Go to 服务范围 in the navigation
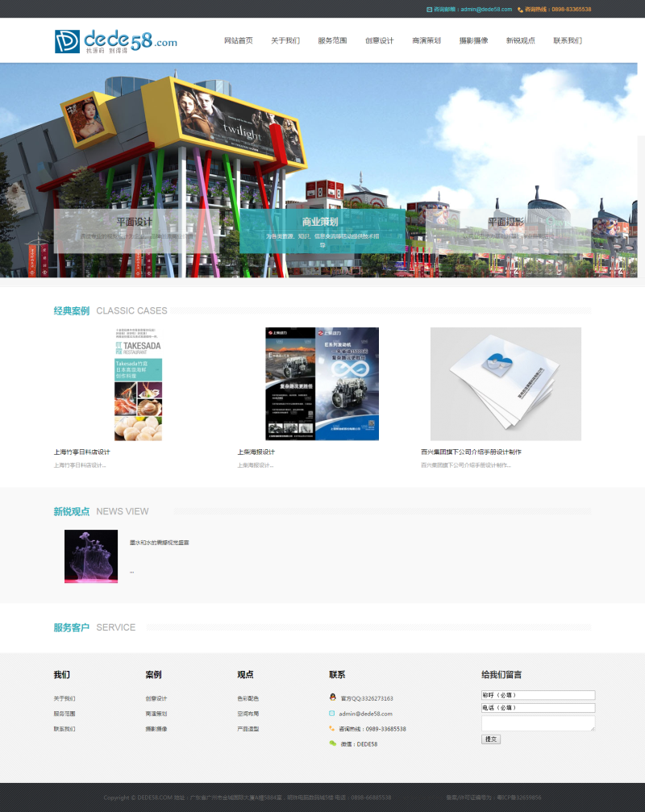Viewport: 645px width, 812px height. [x=332, y=40]
